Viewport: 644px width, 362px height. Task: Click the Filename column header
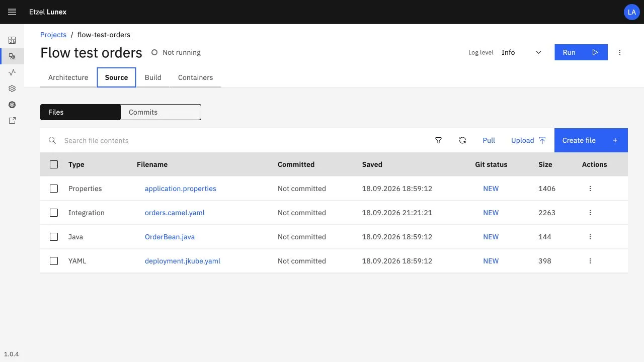pos(152,164)
